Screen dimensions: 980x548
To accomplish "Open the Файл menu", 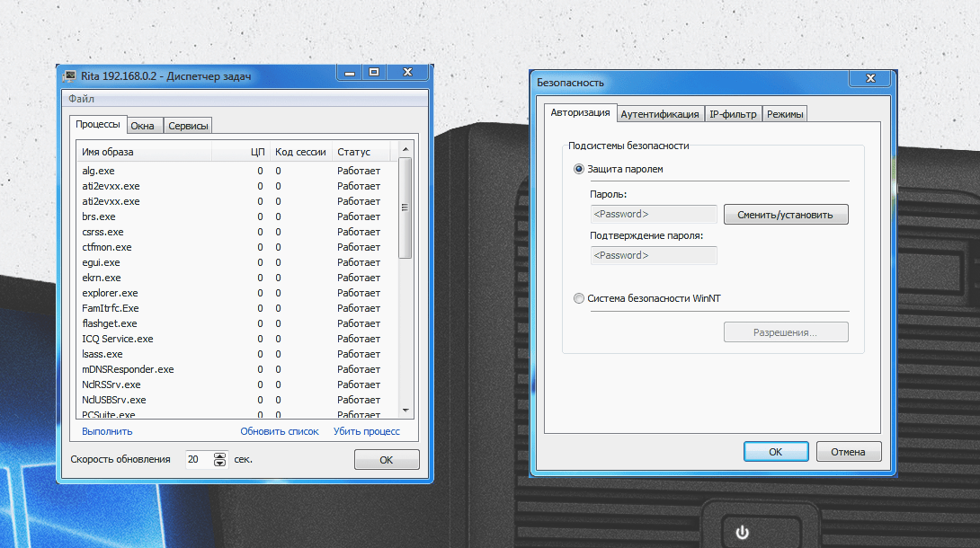I will (x=81, y=99).
